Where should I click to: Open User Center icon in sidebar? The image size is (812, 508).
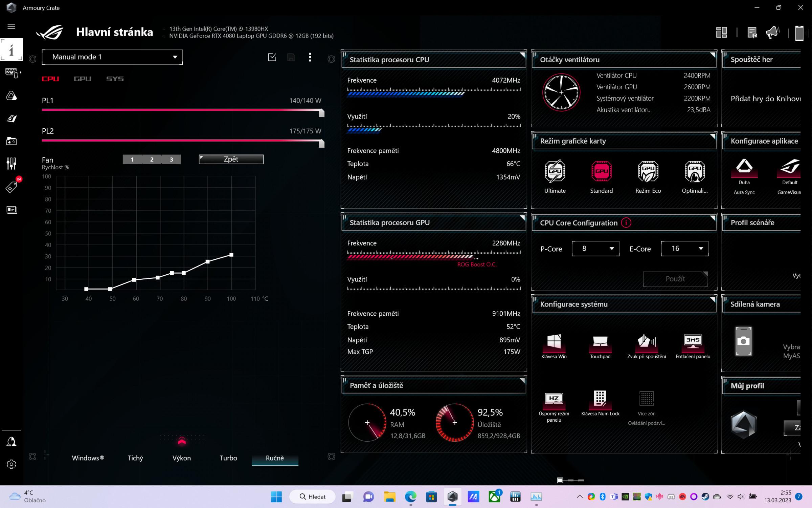tap(12, 441)
